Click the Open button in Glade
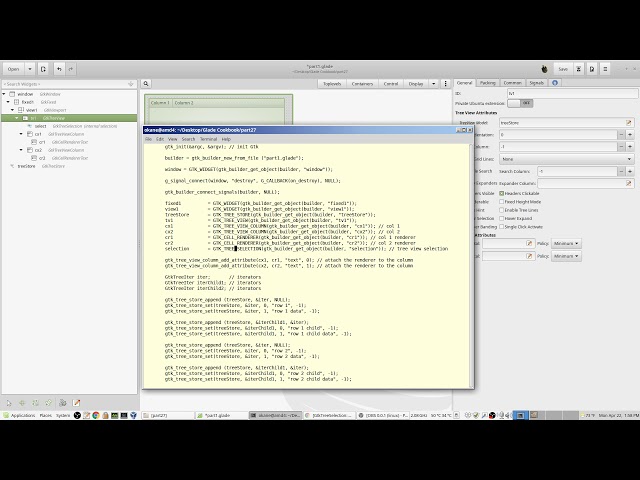This screenshot has height=480, width=640. pos(13,69)
